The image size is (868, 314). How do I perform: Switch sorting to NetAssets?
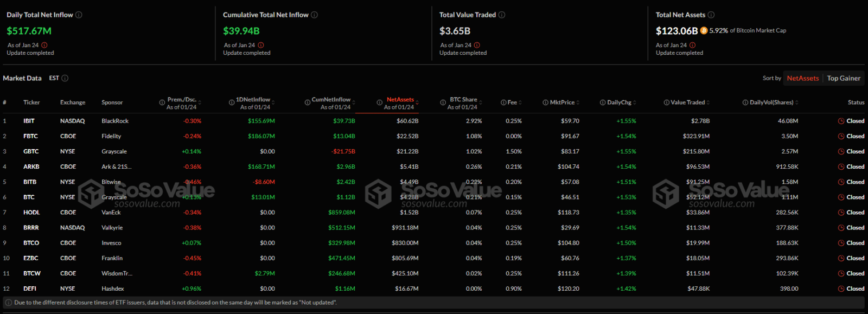point(803,78)
